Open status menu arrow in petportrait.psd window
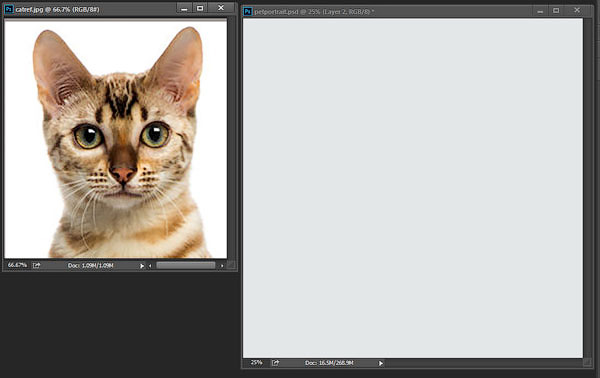The image size is (600, 378). 381,363
